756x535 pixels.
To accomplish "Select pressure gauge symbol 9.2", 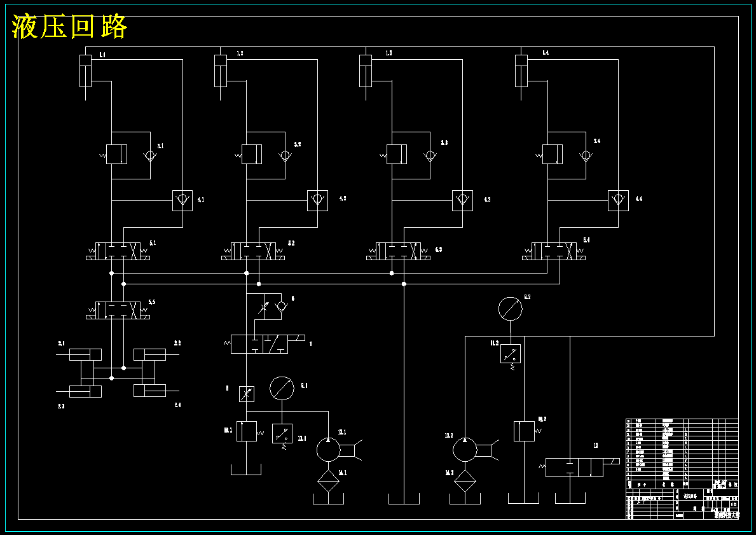I will (511, 309).
